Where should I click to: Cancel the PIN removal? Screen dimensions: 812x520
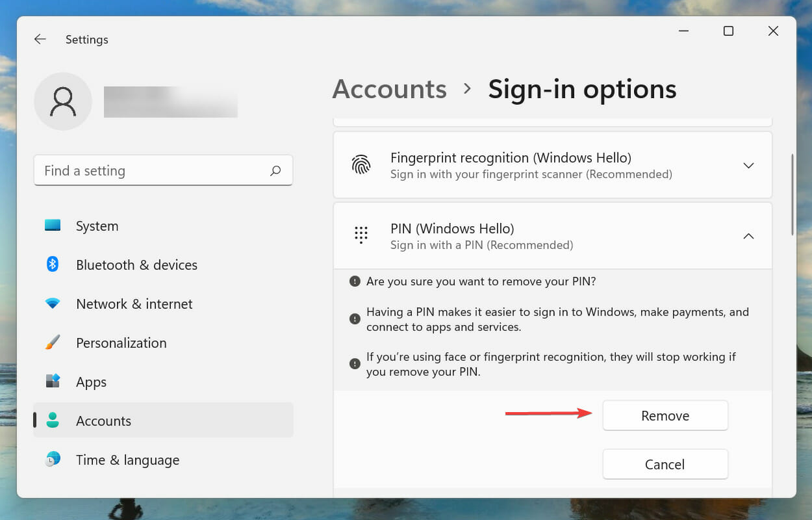665,464
